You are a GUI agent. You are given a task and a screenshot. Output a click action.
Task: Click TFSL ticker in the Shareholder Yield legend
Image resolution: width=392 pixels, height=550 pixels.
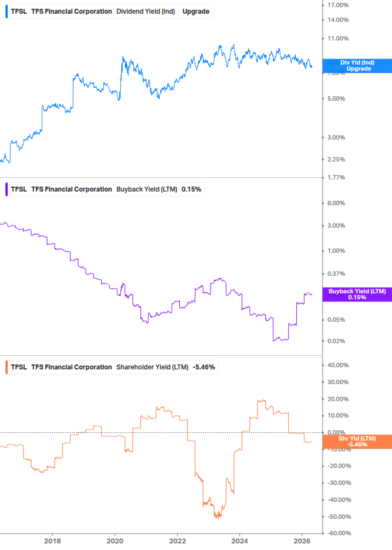19,367
